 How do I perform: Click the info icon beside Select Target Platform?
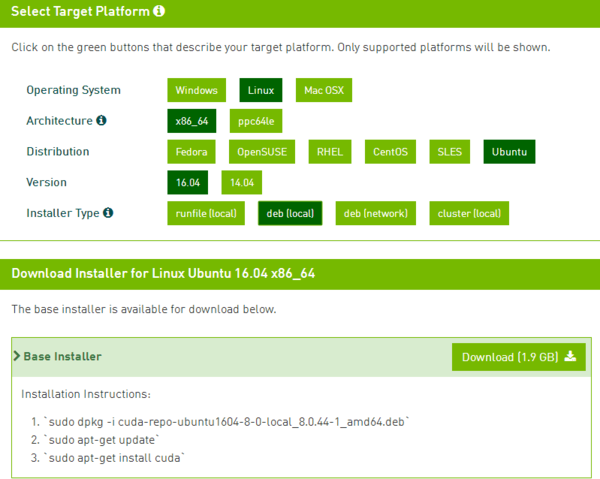(159, 11)
